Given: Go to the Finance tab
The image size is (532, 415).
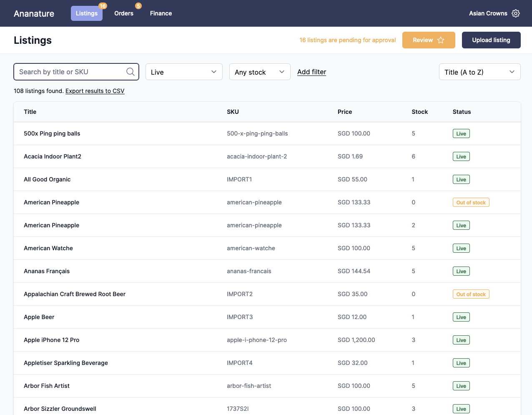Looking at the screenshot, I should 161,13.
